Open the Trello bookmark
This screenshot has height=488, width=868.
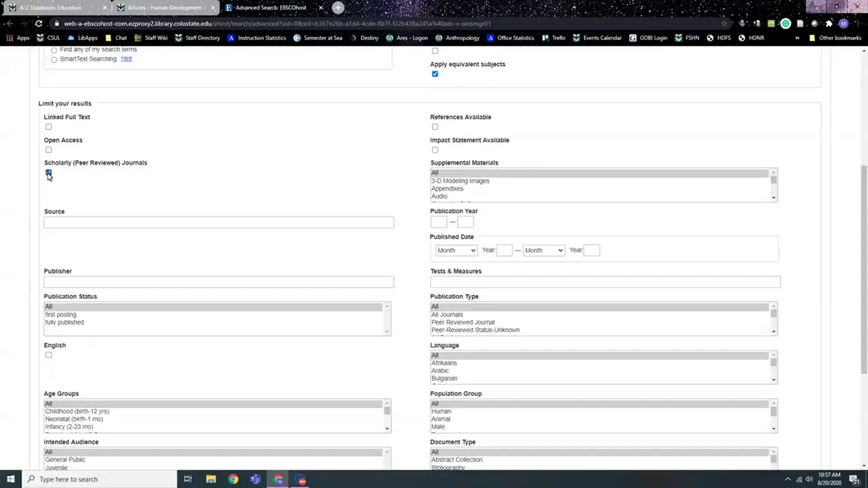554,38
